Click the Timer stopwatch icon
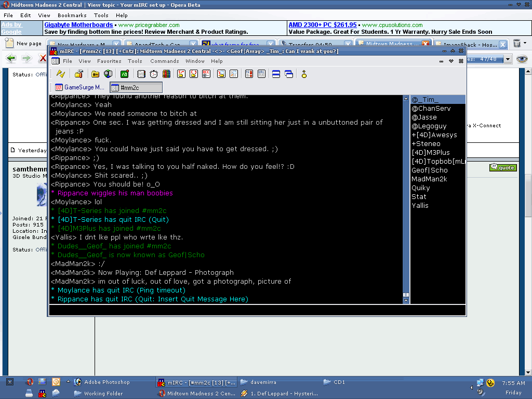This screenshot has width=532, height=399. point(154,74)
